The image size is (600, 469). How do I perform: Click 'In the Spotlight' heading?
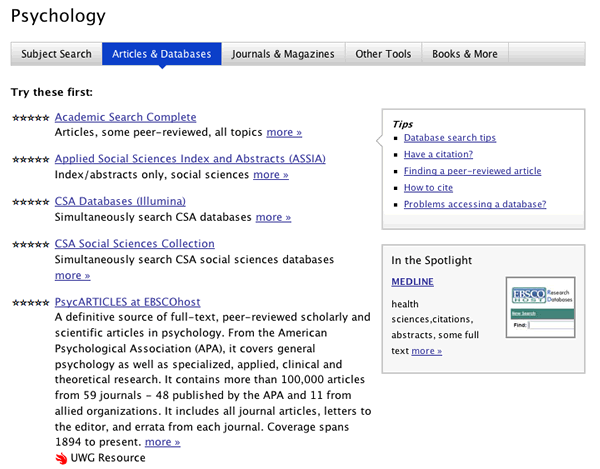point(432,261)
